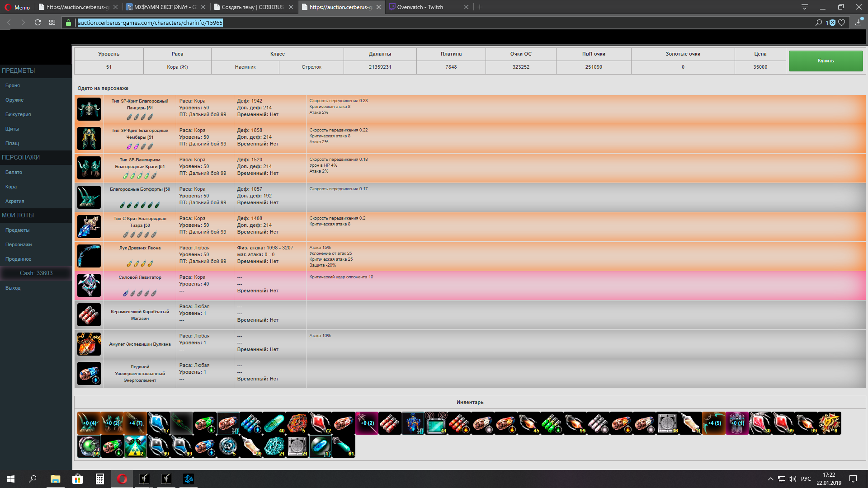This screenshot has width=868, height=488.
Task: Show Белато race characters
Action: click(14, 172)
